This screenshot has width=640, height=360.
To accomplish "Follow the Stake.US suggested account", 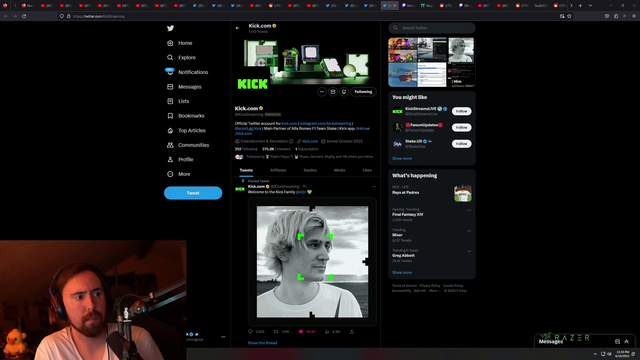I will click(x=462, y=144).
